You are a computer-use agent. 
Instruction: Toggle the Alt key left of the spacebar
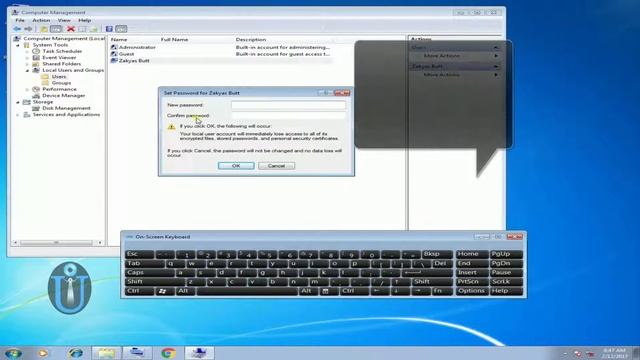185,291
